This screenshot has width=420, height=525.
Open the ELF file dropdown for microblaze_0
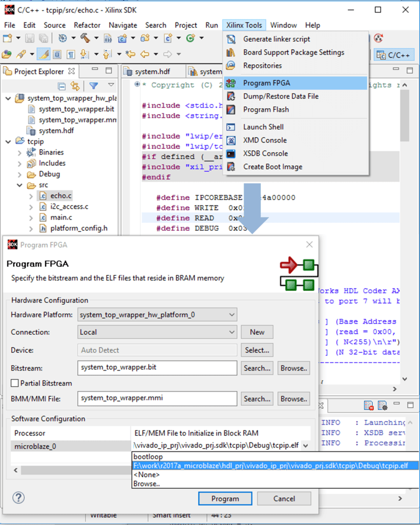tap(306, 446)
